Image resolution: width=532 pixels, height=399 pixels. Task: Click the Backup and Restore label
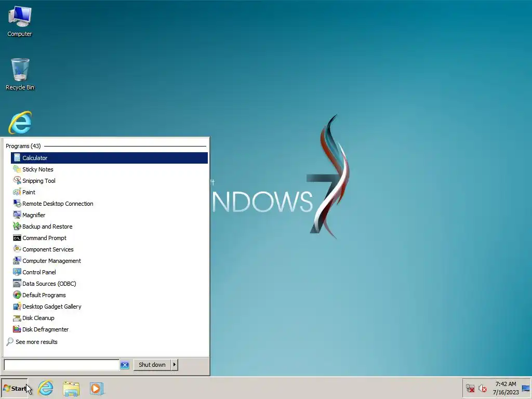coord(47,227)
